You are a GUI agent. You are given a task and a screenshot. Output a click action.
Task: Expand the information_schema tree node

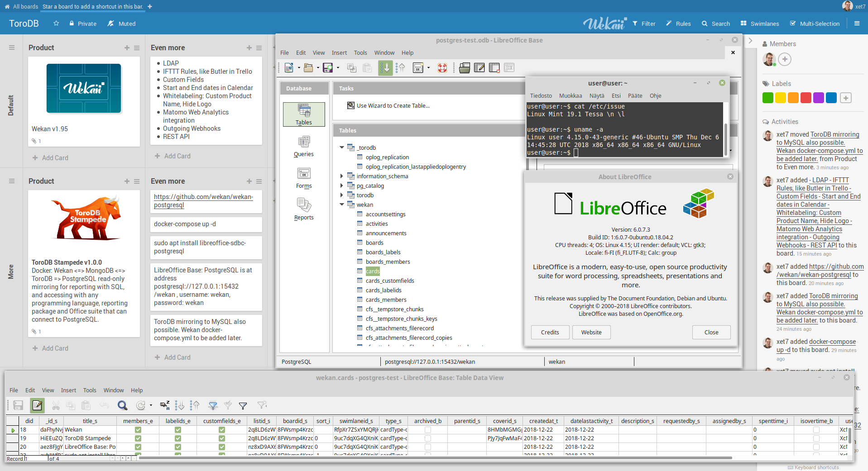[x=342, y=176]
